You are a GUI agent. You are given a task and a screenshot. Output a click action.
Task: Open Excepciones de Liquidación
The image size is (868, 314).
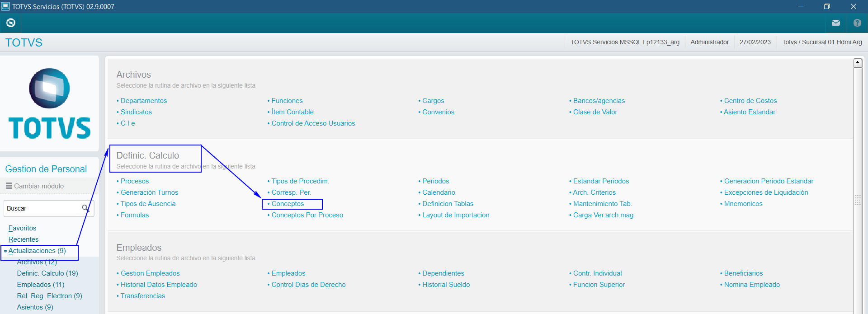tap(766, 192)
